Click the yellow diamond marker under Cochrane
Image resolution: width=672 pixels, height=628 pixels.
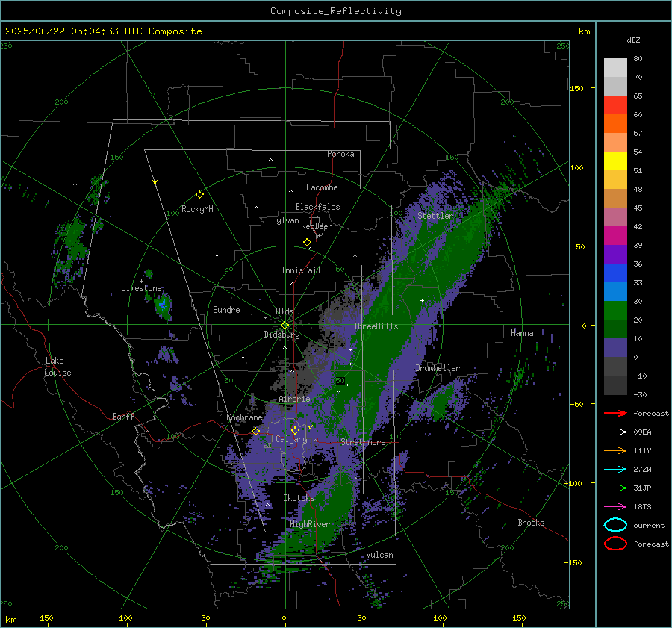(x=256, y=432)
